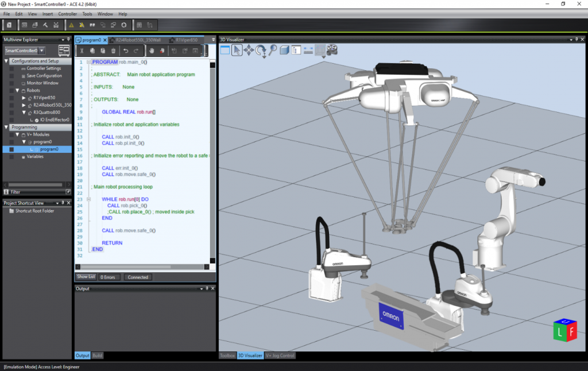Open the Controller menu

[67, 13]
